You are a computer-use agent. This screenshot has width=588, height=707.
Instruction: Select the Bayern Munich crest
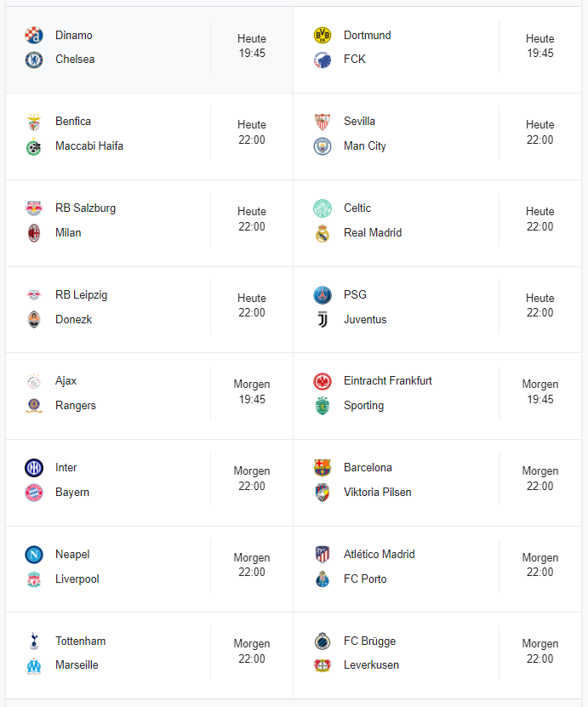click(x=34, y=493)
